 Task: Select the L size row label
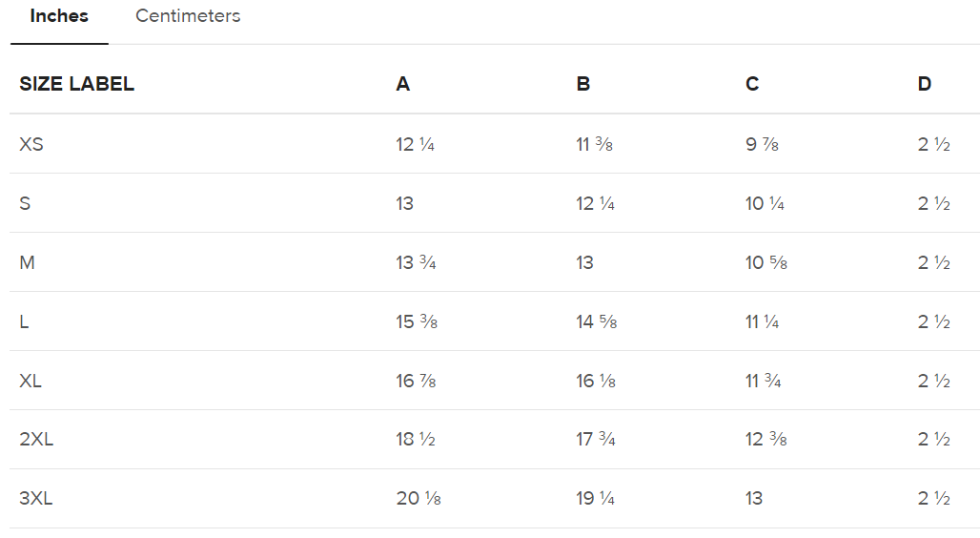(x=24, y=322)
